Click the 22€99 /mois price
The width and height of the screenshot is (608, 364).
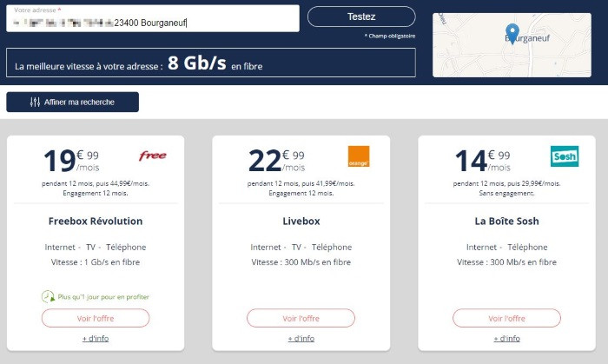tap(276, 161)
